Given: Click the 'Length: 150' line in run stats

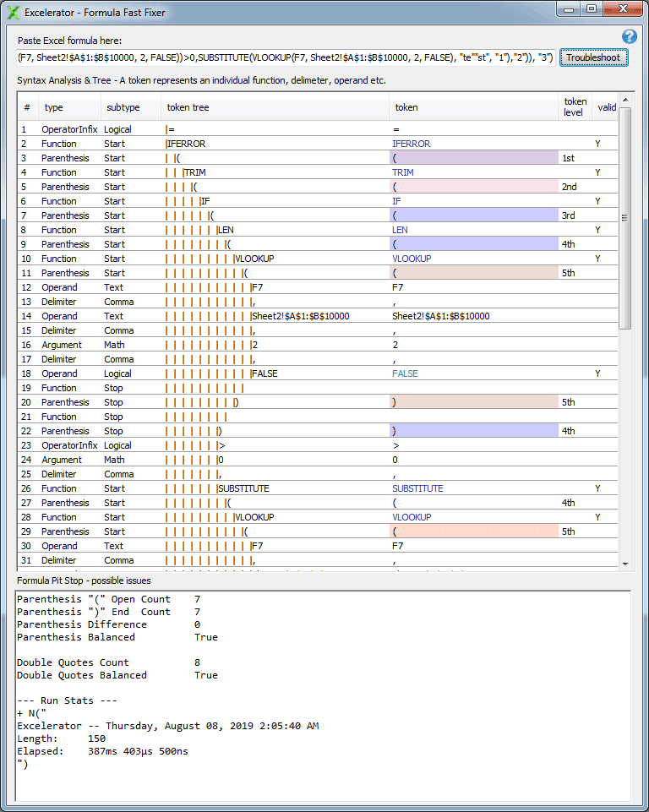Looking at the screenshot, I should pos(61,738).
